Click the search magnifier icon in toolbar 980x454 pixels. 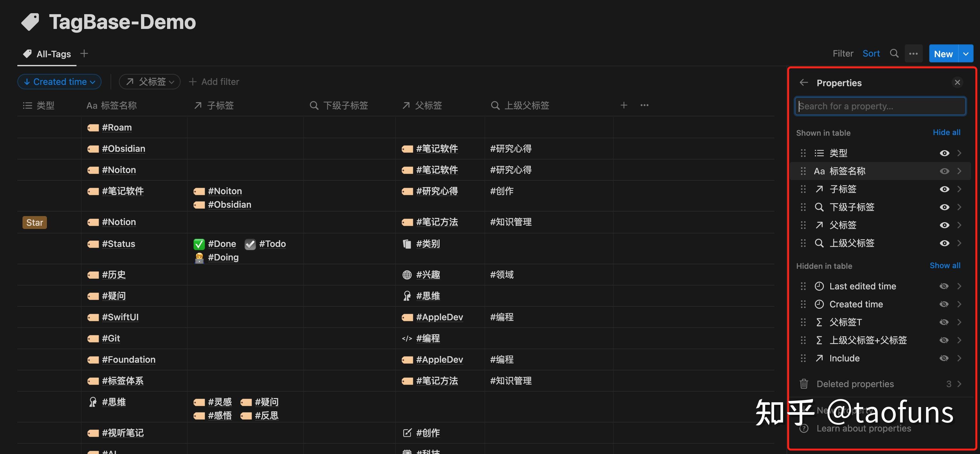pyautogui.click(x=894, y=54)
